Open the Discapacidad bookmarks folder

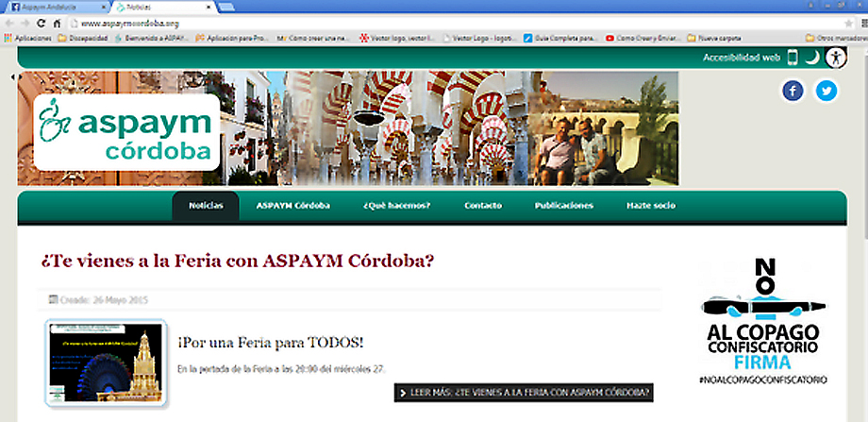83,38
